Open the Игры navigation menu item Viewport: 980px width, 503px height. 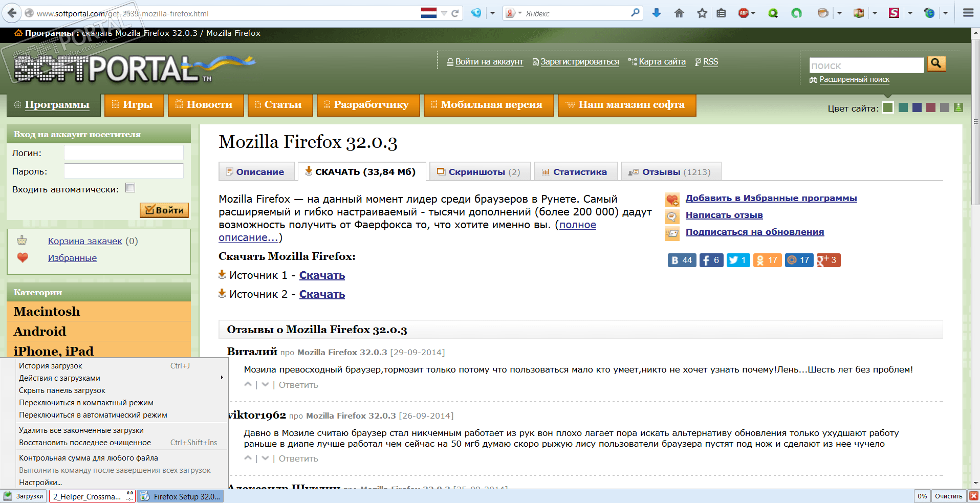point(134,105)
